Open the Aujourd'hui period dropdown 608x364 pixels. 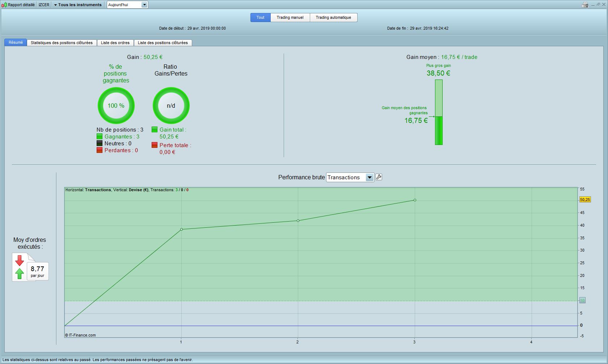144,5
